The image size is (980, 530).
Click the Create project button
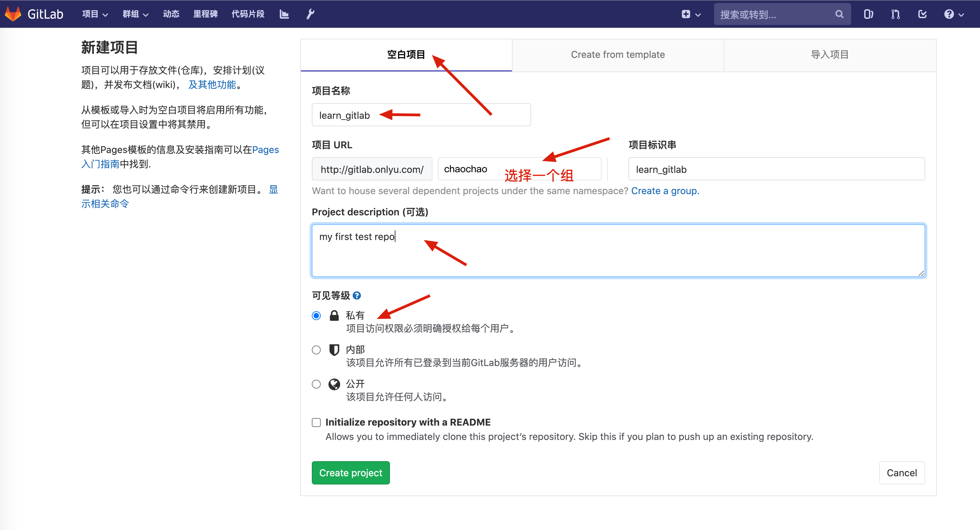coord(351,472)
